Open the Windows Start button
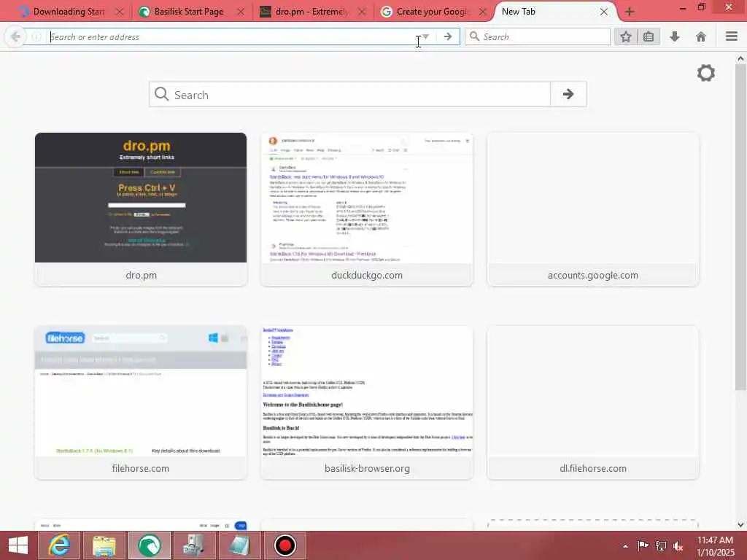The width and height of the screenshot is (747, 560). click(18, 545)
